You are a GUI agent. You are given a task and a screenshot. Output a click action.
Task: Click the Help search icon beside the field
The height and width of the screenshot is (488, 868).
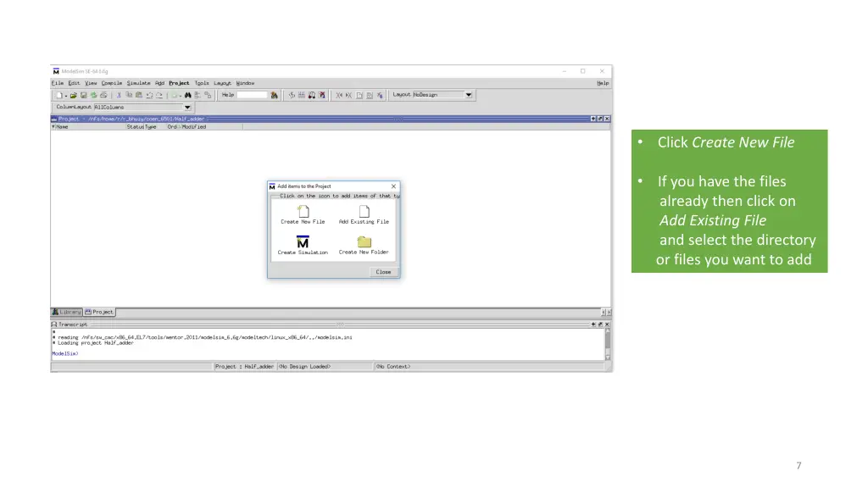pyautogui.click(x=274, y=95)
